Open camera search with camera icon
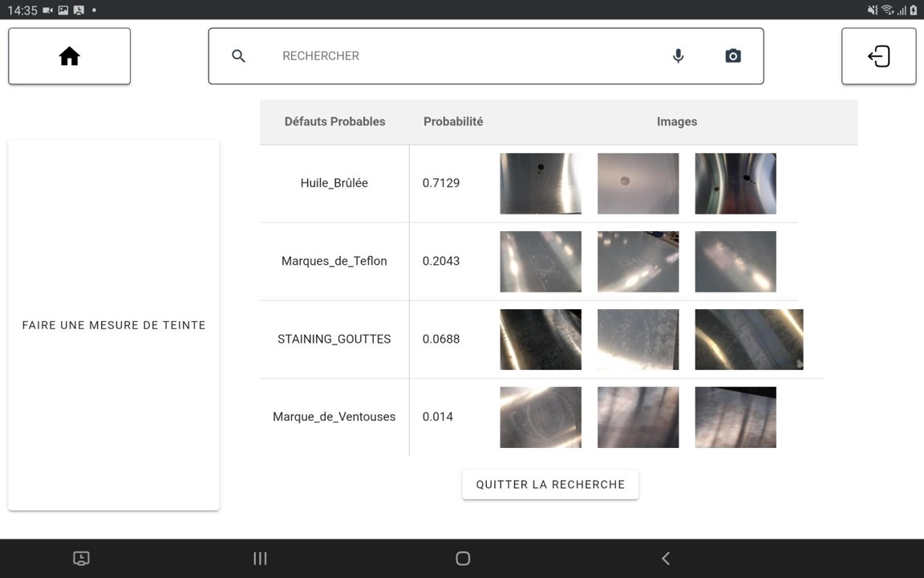Viewport: 924px width, 578px height. [x=732, y=56]
